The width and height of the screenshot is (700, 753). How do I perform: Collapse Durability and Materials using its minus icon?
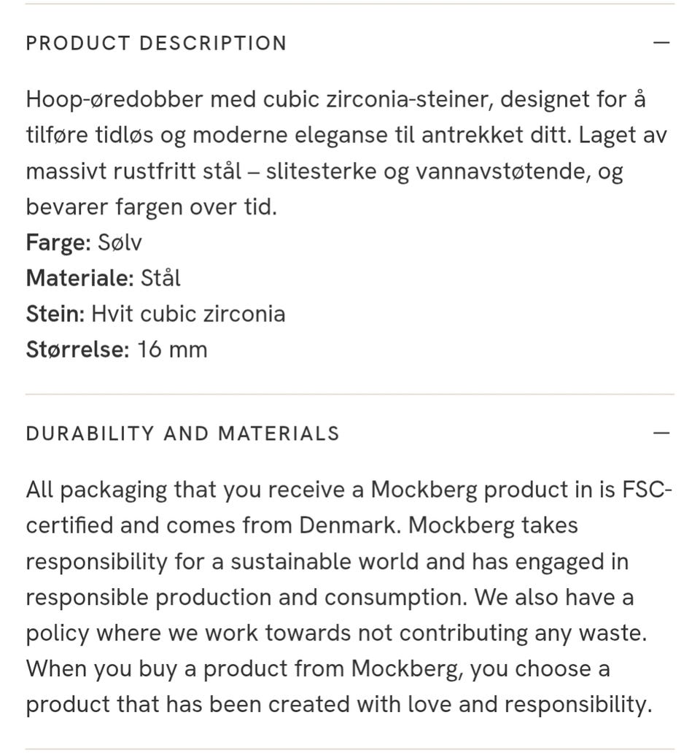661,433
